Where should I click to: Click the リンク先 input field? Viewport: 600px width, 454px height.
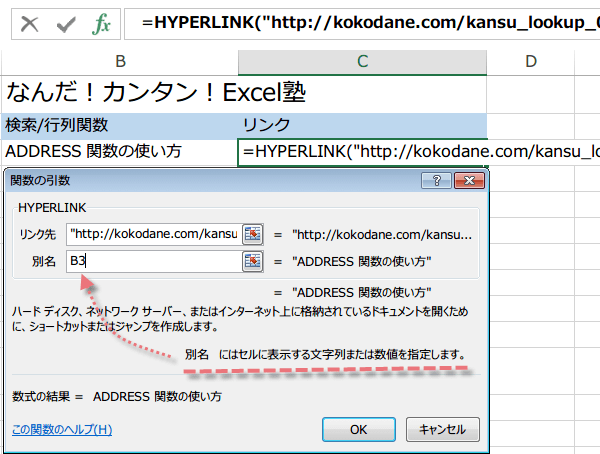click(x=154, y=234)
